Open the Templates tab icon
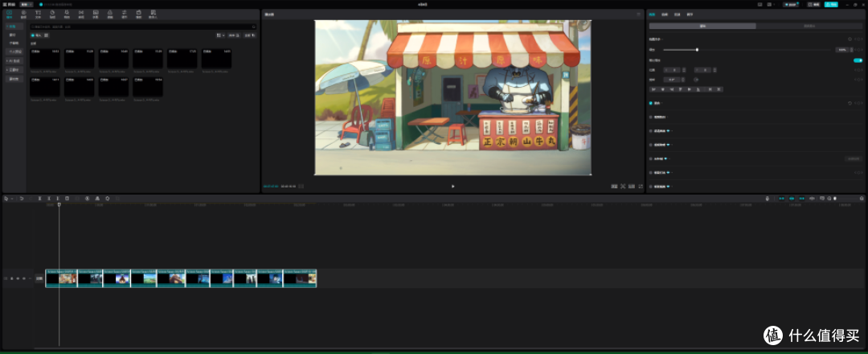Image resolution: width=868 pixels, height=354 pixels. (x=138, y=14)
